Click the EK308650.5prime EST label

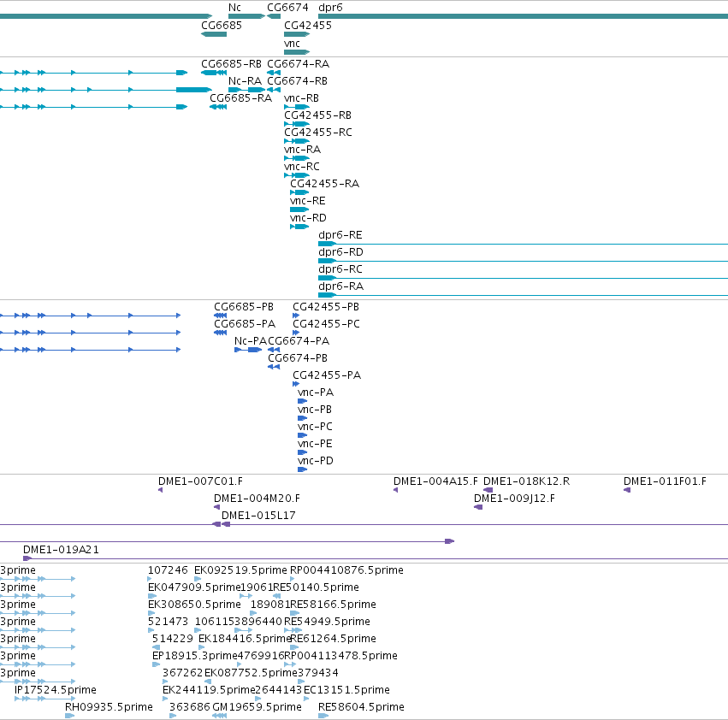[x=194, y=605]
